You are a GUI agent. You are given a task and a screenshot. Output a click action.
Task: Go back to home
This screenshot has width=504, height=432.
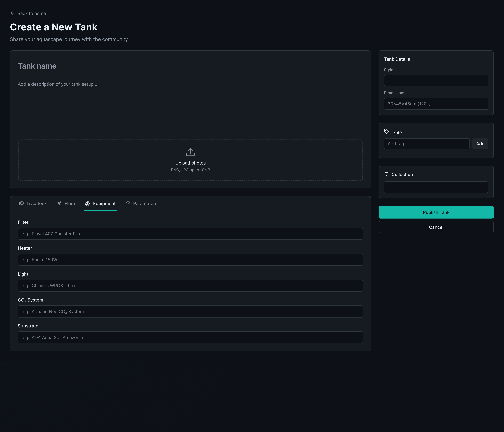click(x=28, y=13)
